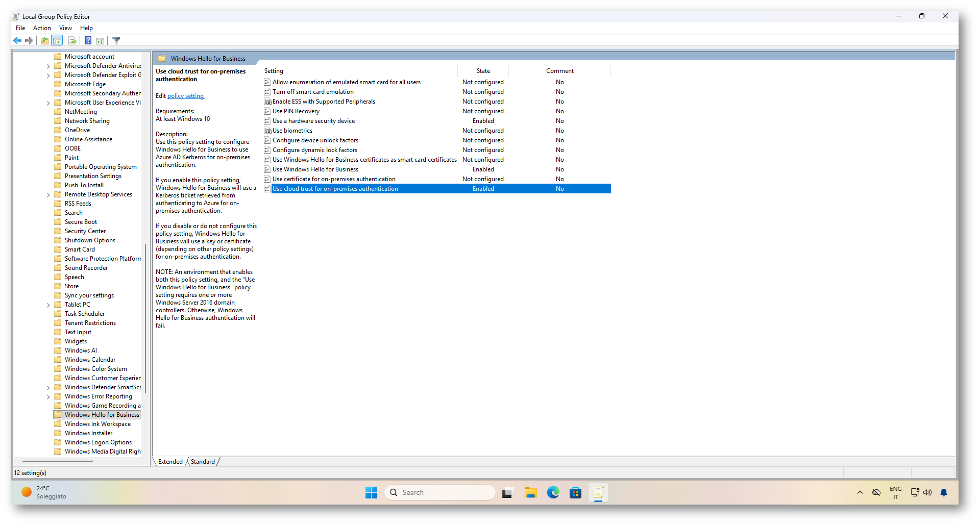This screenshot has width=980, height=526.
Task: Switch to the Extended tab
Action: [x=170, y=462]
